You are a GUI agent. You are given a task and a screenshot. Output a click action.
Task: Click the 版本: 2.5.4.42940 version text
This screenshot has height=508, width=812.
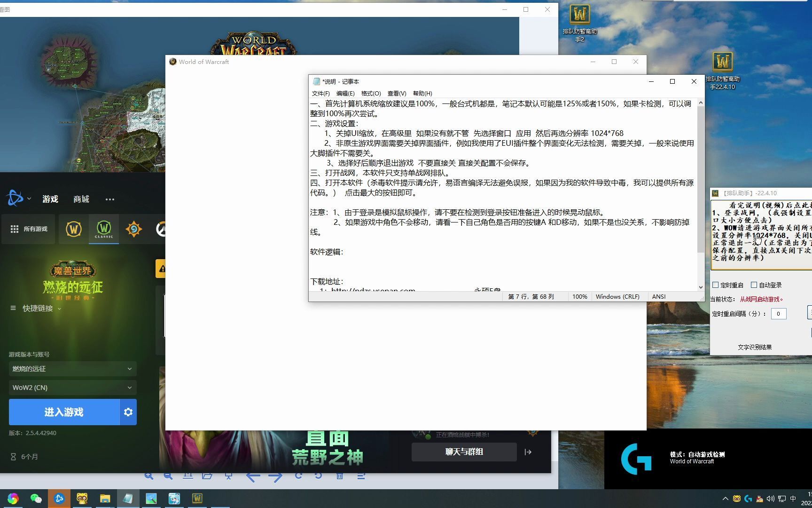(x=32, y=433)
